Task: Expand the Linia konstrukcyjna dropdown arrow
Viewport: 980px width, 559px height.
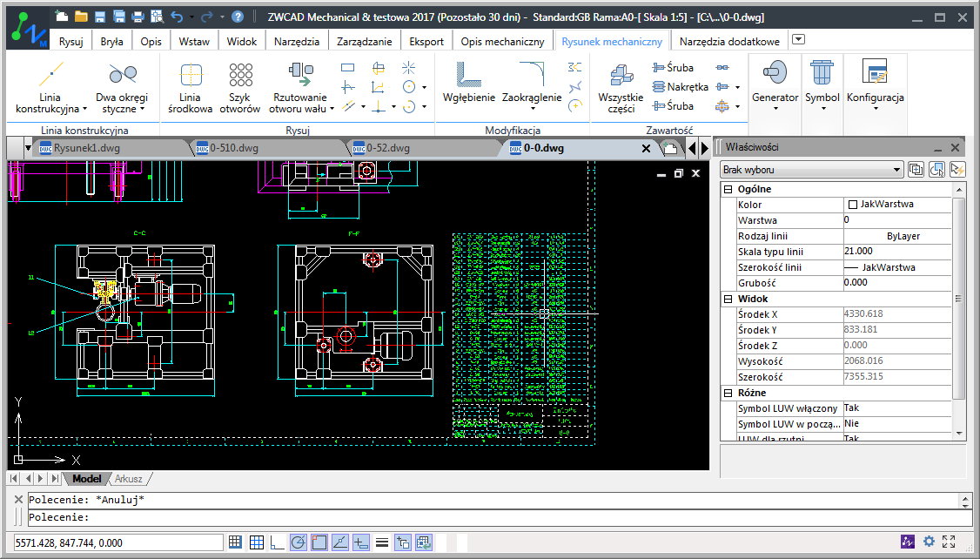Action: (84, 109)
